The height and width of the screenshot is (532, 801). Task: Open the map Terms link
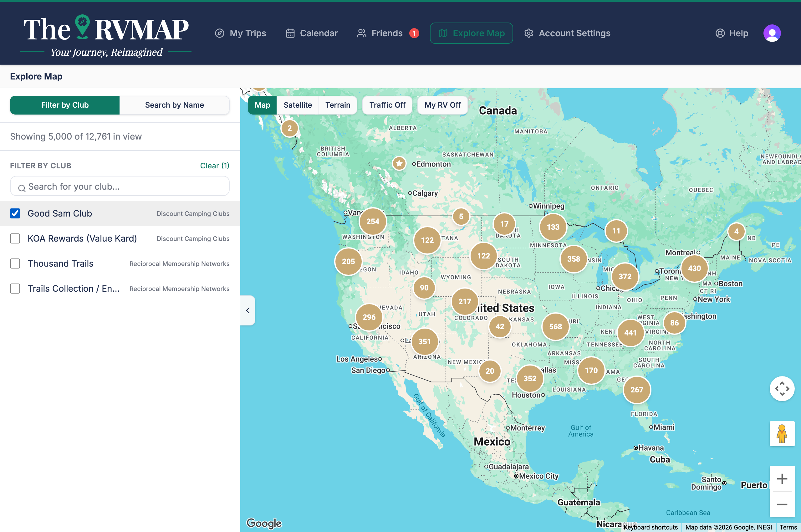click(x=788, y=527)
